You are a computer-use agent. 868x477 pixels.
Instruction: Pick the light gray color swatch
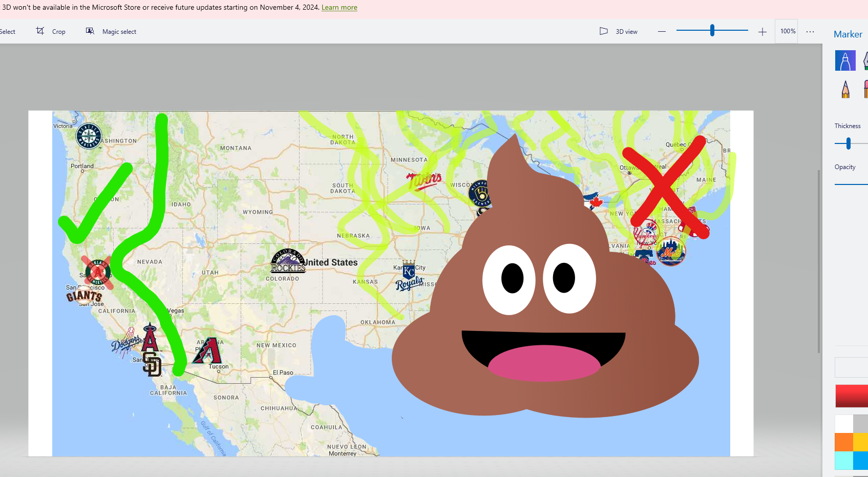click(861, 424)
